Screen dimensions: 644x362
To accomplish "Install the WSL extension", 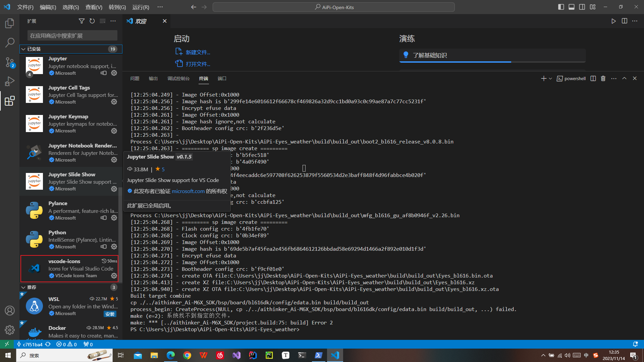I will pyautogui.click(x=110, y=314).
